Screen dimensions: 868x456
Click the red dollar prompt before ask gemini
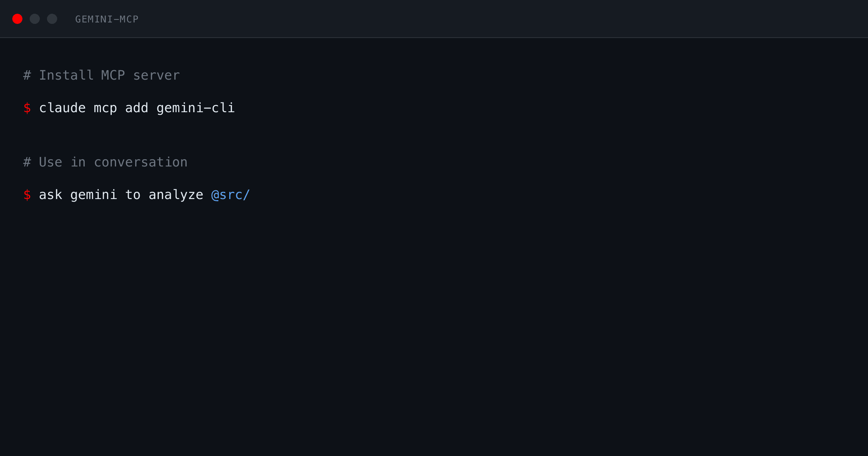(x=27, y=194)
